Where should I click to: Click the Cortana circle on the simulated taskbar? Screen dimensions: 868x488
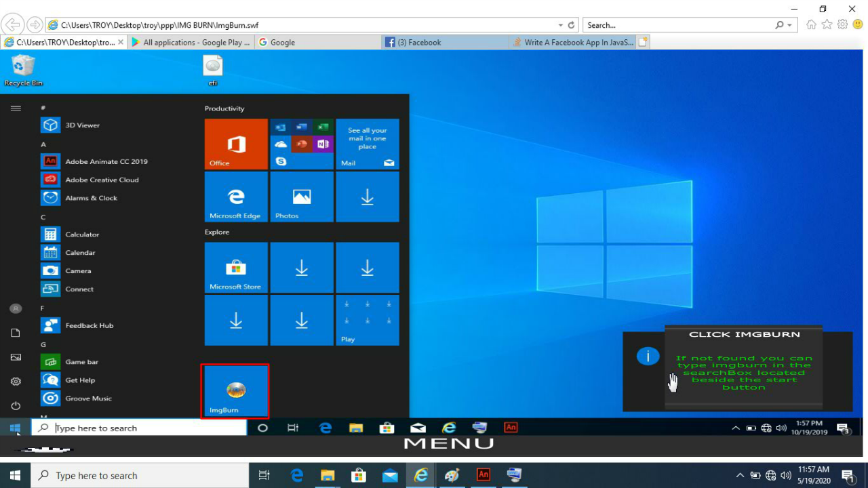(x=262, y=428)
